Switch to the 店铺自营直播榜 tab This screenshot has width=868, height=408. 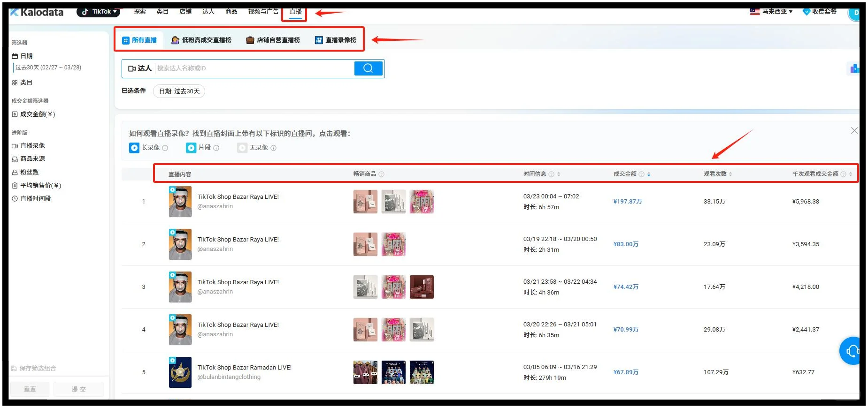[273, 40]
